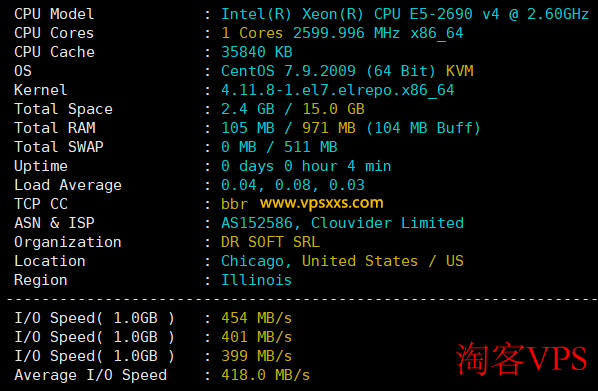Screen dimensions: 598x391
Task: Click the first I/O speed 454 MB/s
Action: click(x=257, y=318)
